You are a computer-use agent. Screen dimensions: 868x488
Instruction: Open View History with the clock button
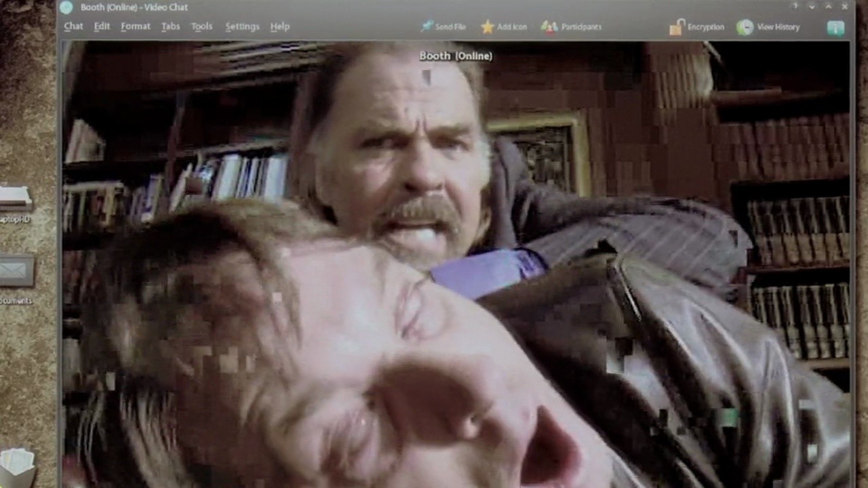[x=768, y=27]
